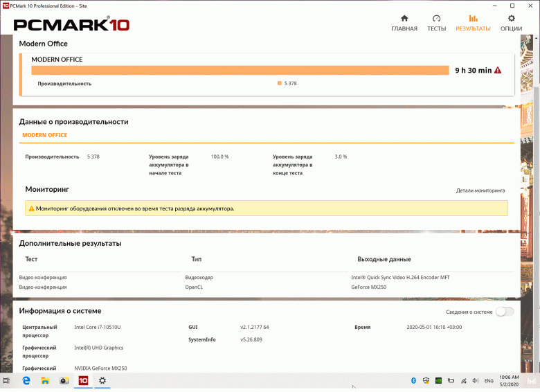
Task: Click the 3.0 % end battery value
Action: pyautogui.click(x=341, y=157)
